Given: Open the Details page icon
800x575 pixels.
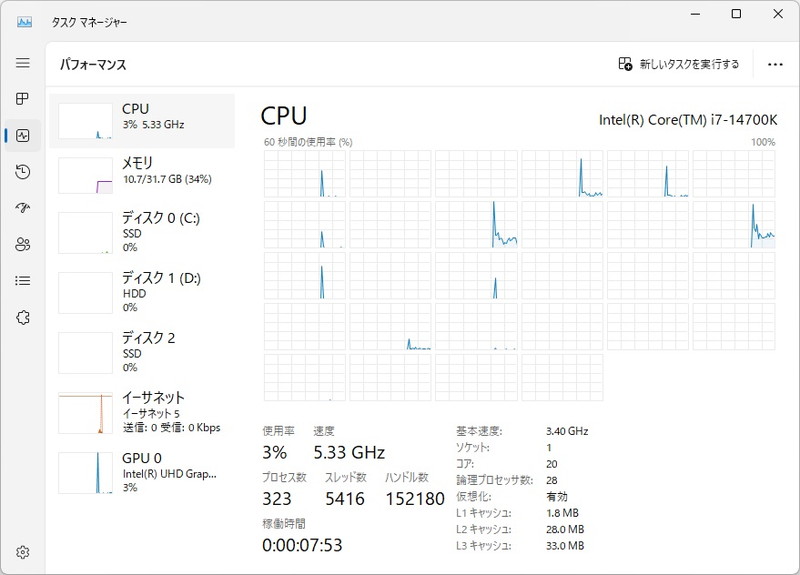Looking at the screenshot, I should point(23,281).
